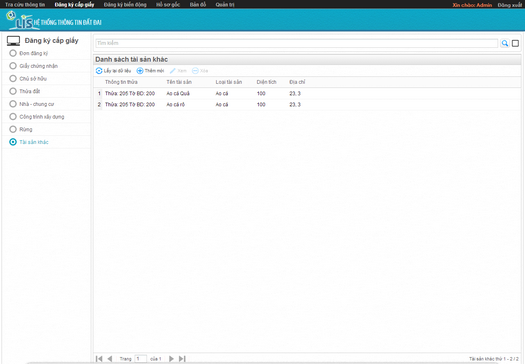The image size is (525, 364).
Task: Select Rừng radio option
Action: click(x=13, y=129)
